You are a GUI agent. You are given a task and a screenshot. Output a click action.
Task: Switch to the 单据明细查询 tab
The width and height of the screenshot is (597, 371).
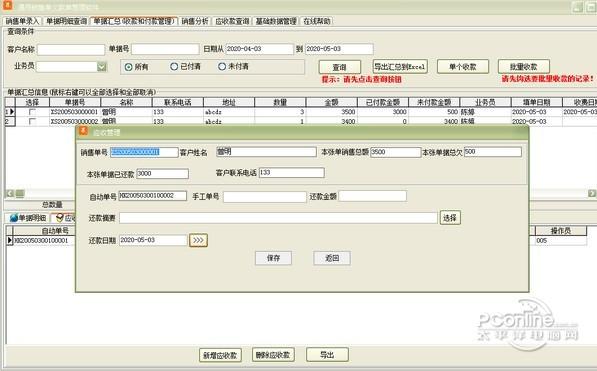[66, 21]
